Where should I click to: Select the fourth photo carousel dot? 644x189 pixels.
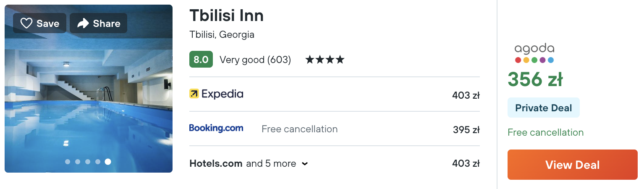pyautogui.click(x=98, y=162)
